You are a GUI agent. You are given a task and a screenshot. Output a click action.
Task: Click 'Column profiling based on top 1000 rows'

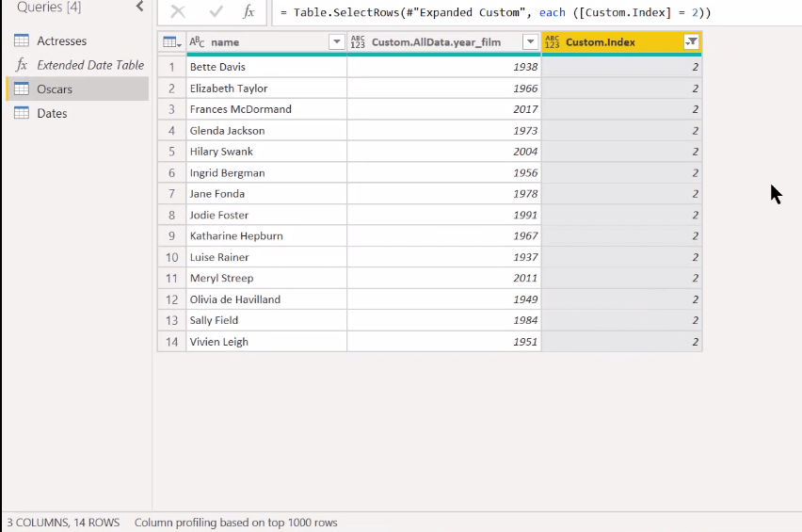[x=235, y=523]
